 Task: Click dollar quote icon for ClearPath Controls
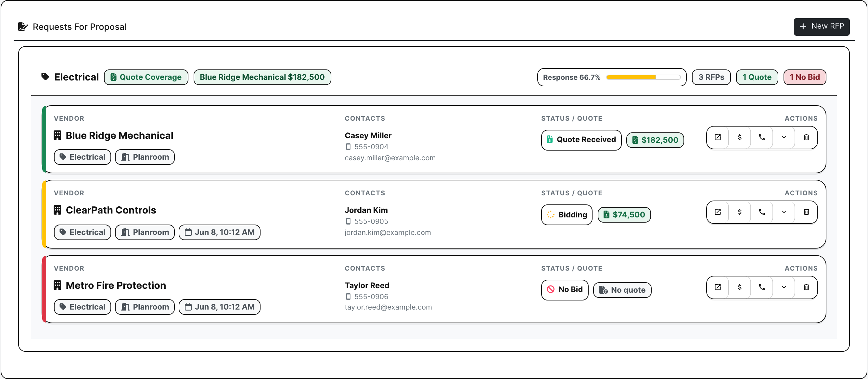point(740,212)
